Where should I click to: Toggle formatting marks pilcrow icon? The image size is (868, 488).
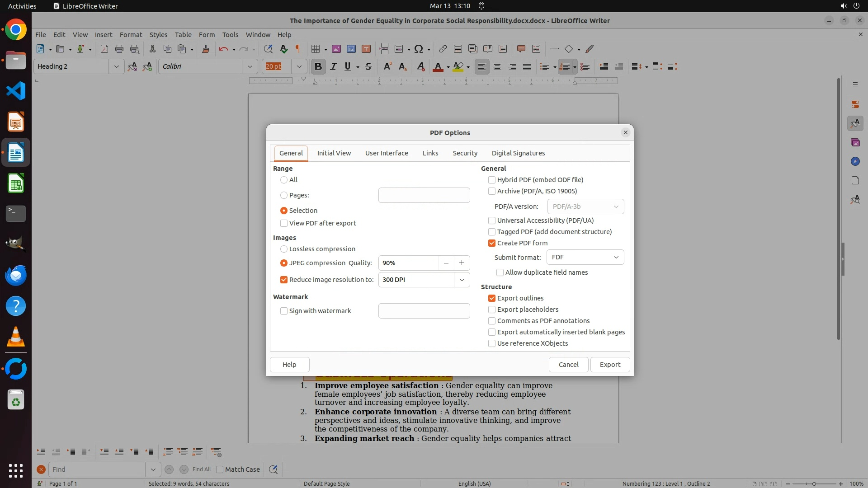(298, 49)
